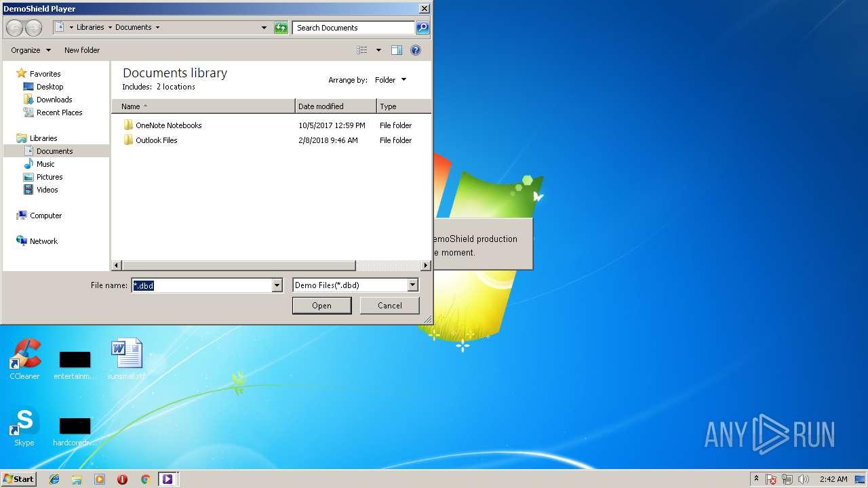
Task: Select the entertainm... desktop icon
Action: [75, 365]
